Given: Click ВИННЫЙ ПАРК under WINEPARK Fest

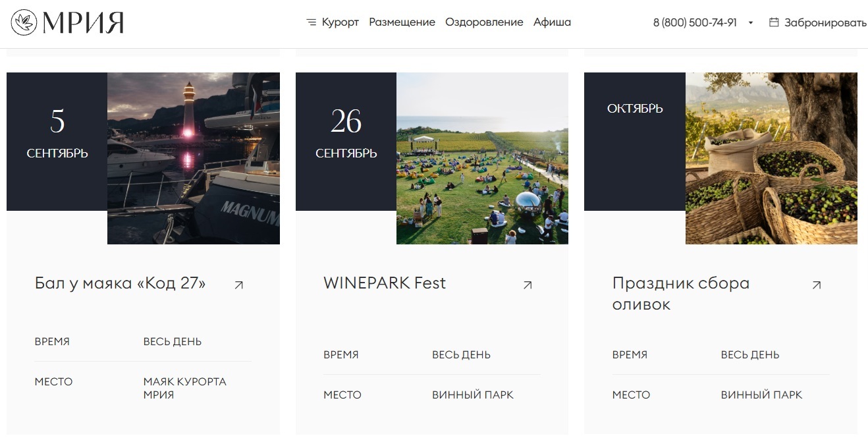Looking at the screenshot, I should pos(473,395).
